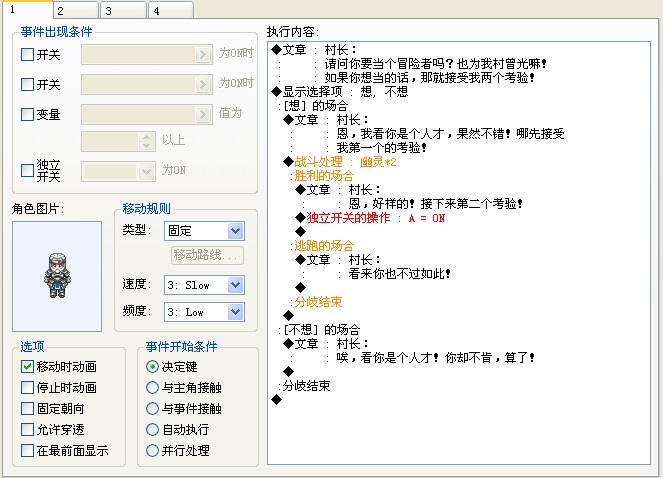
Task: Switch to event page tab 2
Action: 76,10
